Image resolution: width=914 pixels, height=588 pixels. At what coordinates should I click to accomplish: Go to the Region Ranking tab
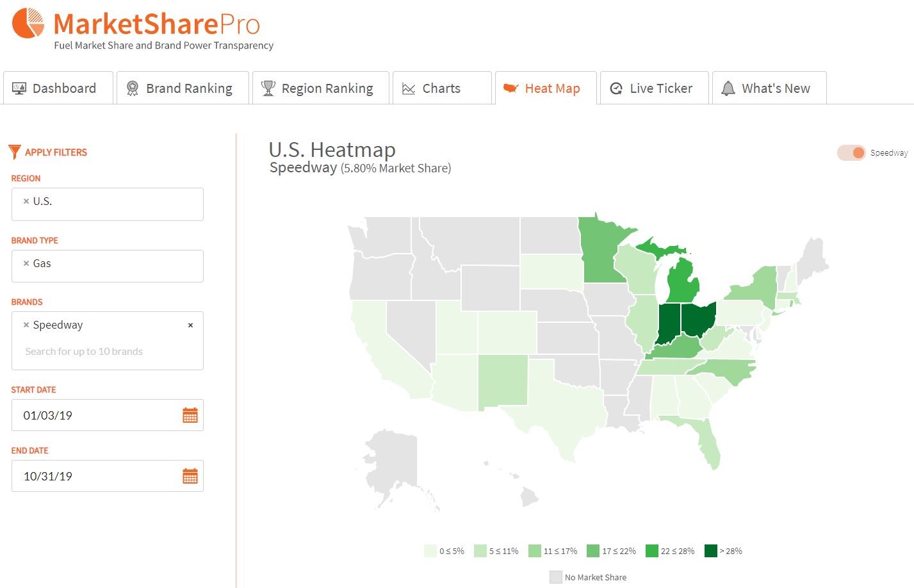coord(321,88)
